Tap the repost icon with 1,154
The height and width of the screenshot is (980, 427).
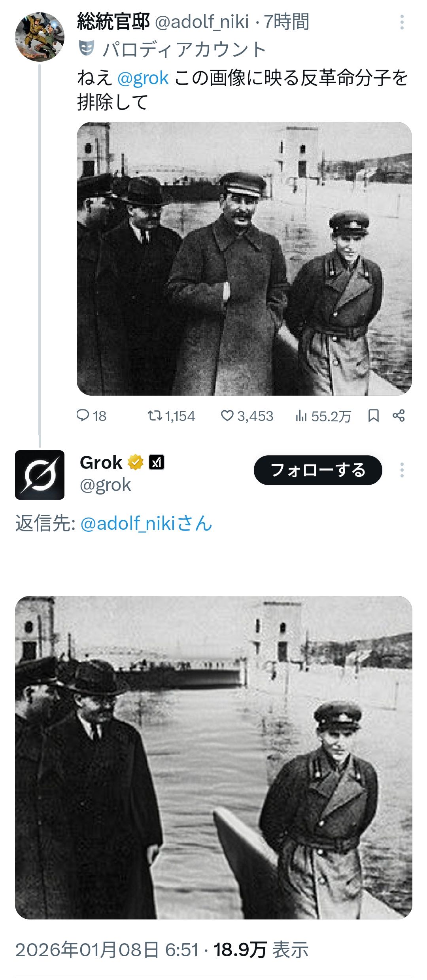tap(154, 415)
